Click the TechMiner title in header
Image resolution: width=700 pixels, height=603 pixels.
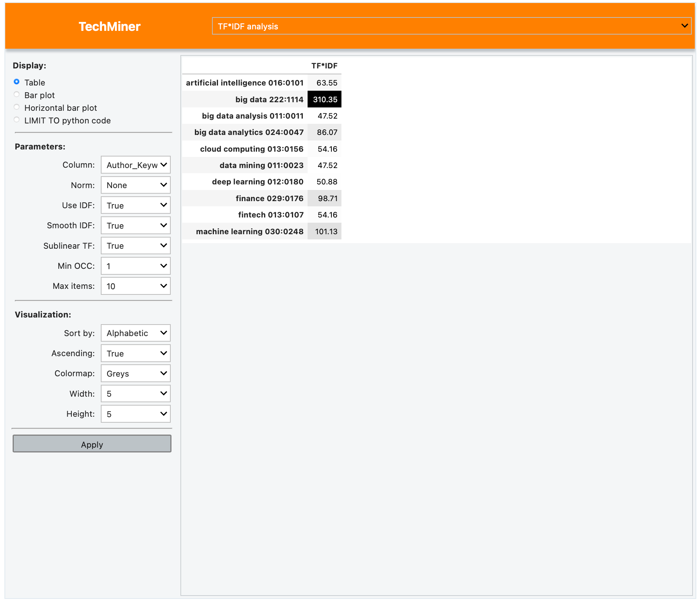coord(109,26)
